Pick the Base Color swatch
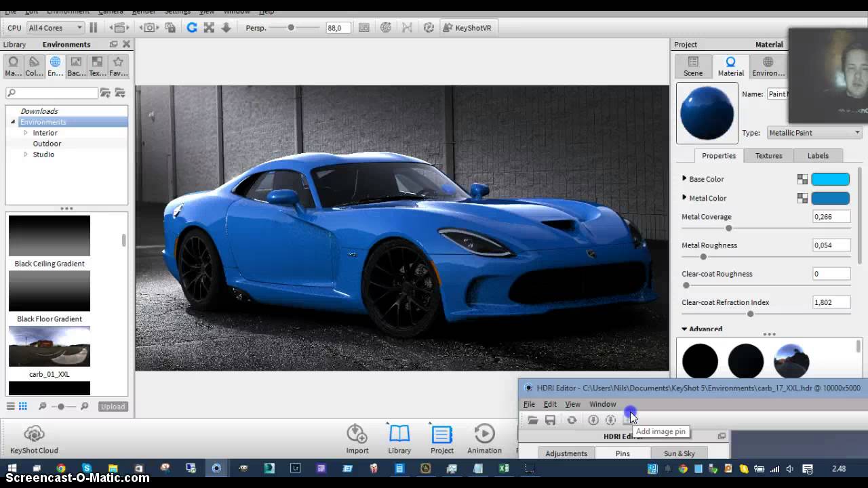 [830, 179]
